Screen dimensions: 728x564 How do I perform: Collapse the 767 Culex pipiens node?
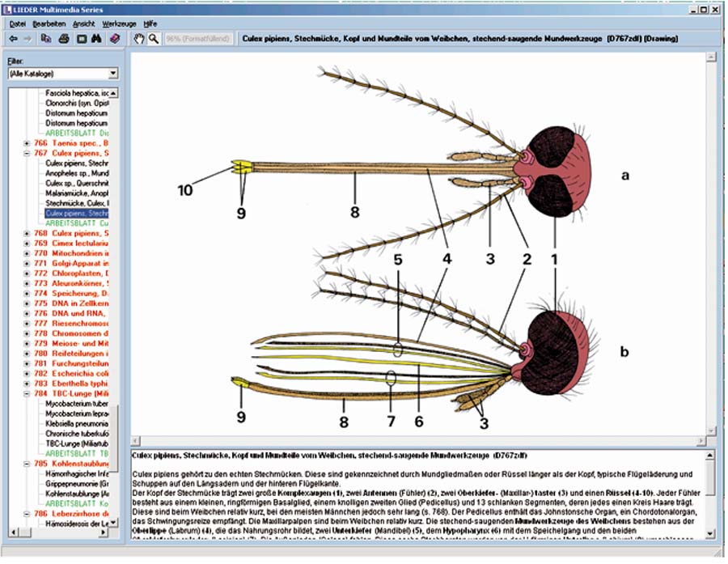[28, 153]
